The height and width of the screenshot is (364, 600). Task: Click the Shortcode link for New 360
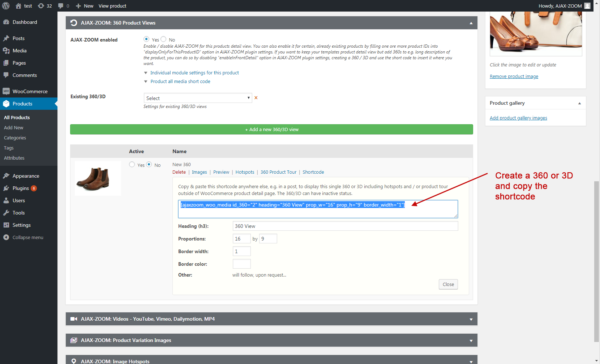click(313, 172)
